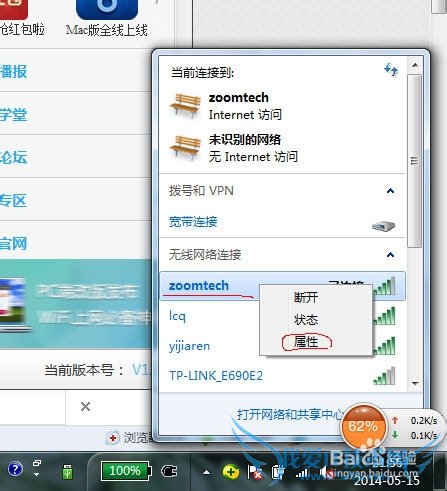Click the power plug icon in taskbar

pos(169,471)
